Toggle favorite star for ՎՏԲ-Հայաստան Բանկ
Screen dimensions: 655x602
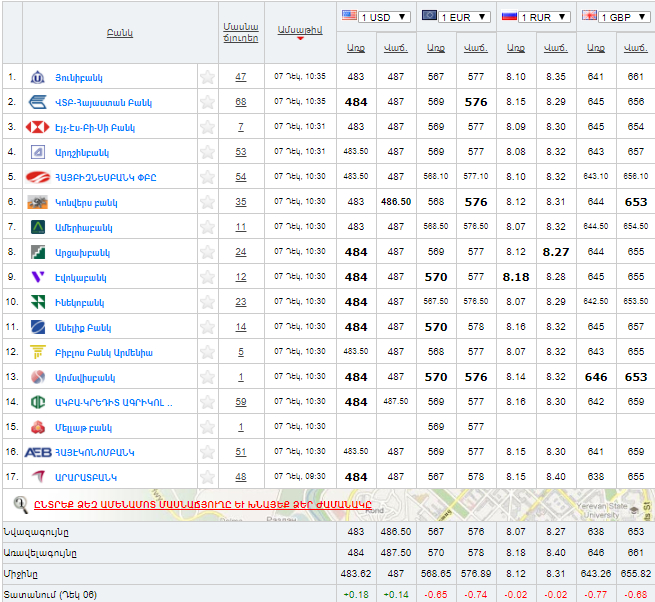click(207, 102)
